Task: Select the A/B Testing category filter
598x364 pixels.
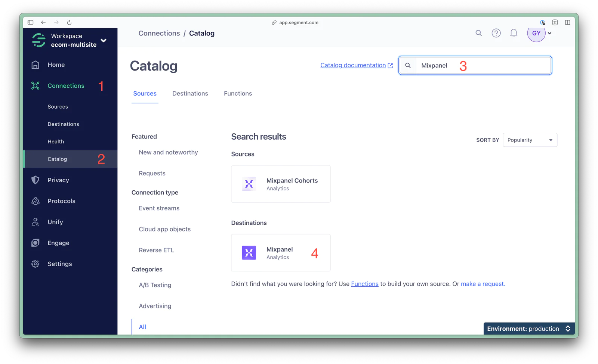Action: tap(155, 285)
